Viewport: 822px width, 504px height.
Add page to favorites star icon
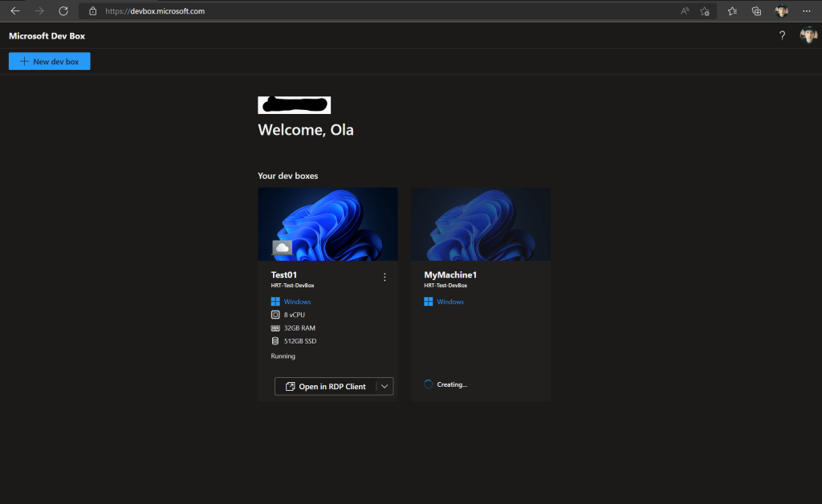[705, 11]
